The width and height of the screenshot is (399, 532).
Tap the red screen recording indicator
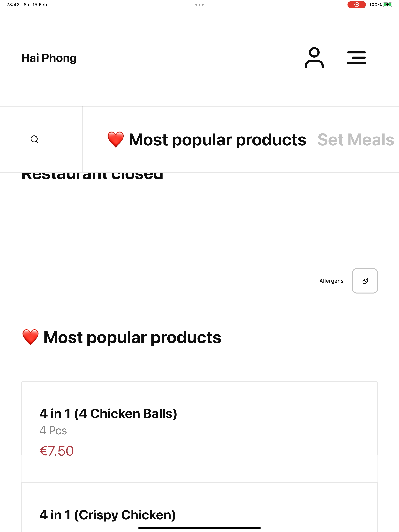356,4
